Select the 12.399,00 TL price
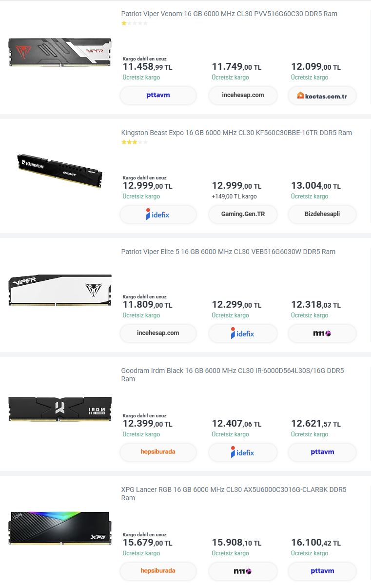Viewport: 371px width, 588px height. click(x=147, y=424)
